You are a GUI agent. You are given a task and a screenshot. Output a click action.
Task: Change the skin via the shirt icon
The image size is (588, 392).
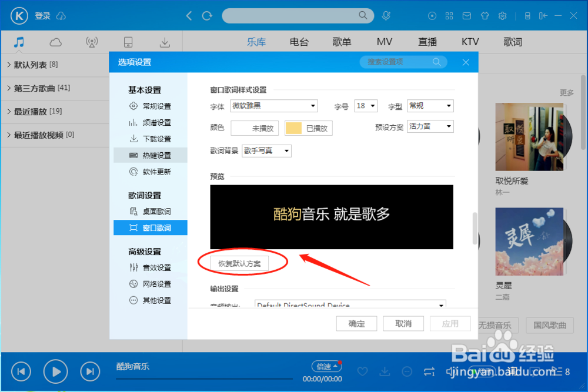(x=485, y=16)
